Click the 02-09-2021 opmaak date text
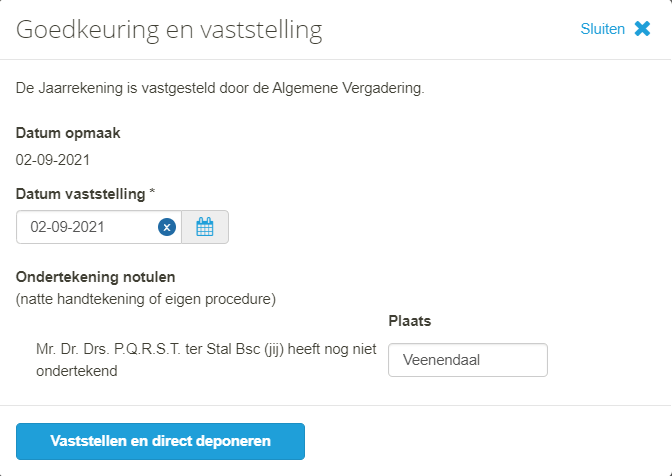672x476 pixels. coord(53,160)
